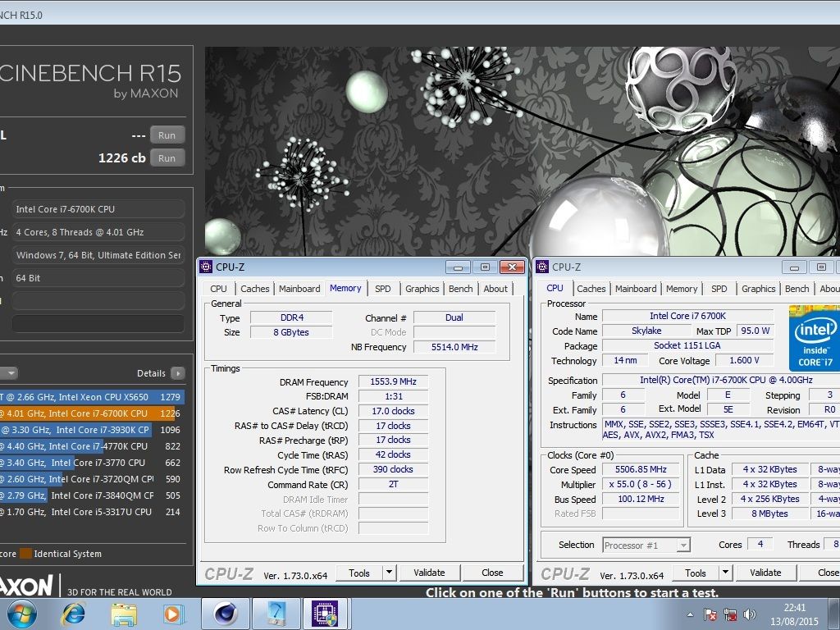Open Windows Explorer folder icon in taskbar
The image size is (840, 630).
click(x=124, y=612)
